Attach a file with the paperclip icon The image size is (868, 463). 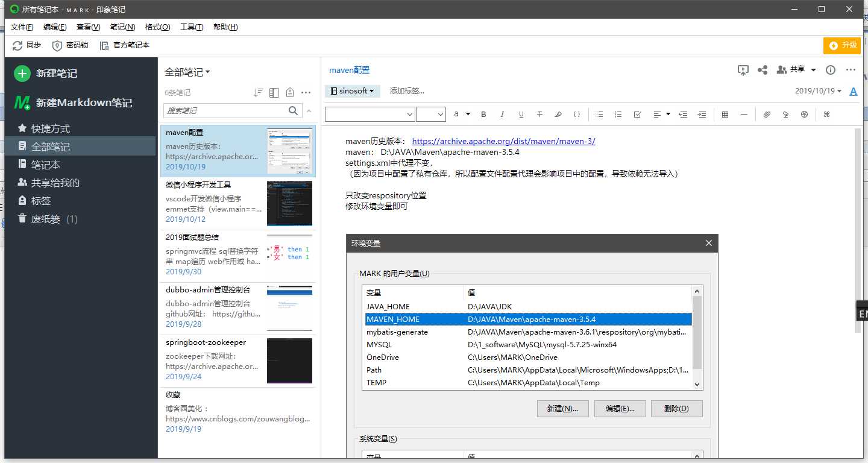click(767, 115)
